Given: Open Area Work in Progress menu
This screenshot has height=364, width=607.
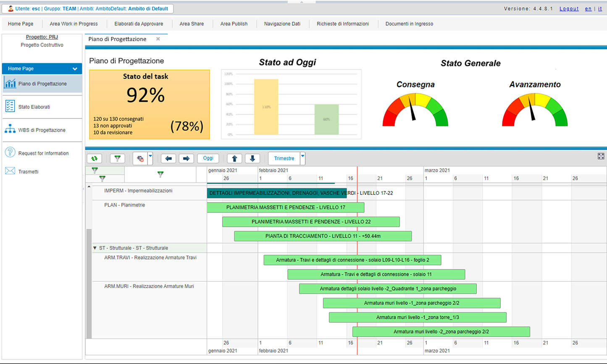Looking at the screenshot, I should (74, 24).
